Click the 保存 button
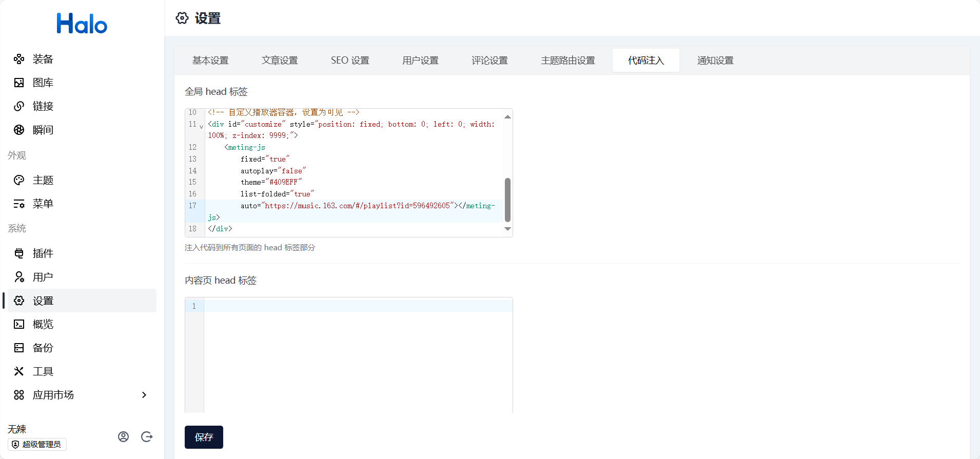 pos(204,437)
